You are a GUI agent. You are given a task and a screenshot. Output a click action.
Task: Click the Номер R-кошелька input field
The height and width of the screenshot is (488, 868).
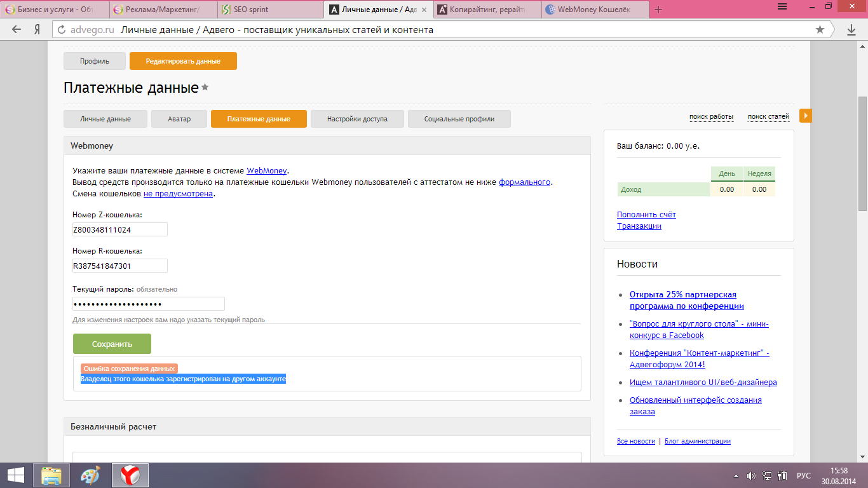click(120, 266)
